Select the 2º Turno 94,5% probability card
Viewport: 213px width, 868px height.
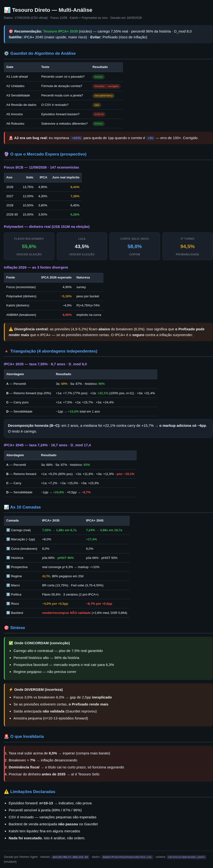pos(187,246)
